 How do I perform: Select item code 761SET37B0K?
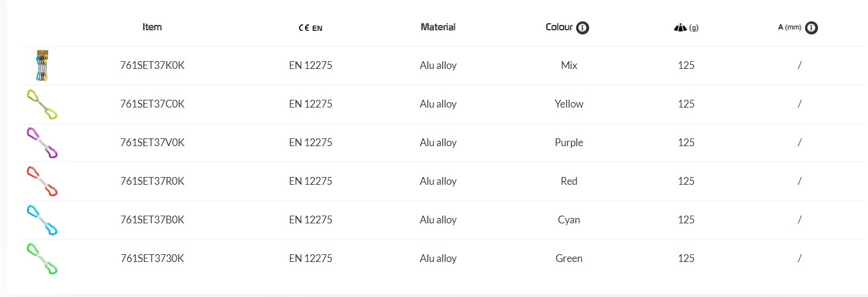coord(152,220)
